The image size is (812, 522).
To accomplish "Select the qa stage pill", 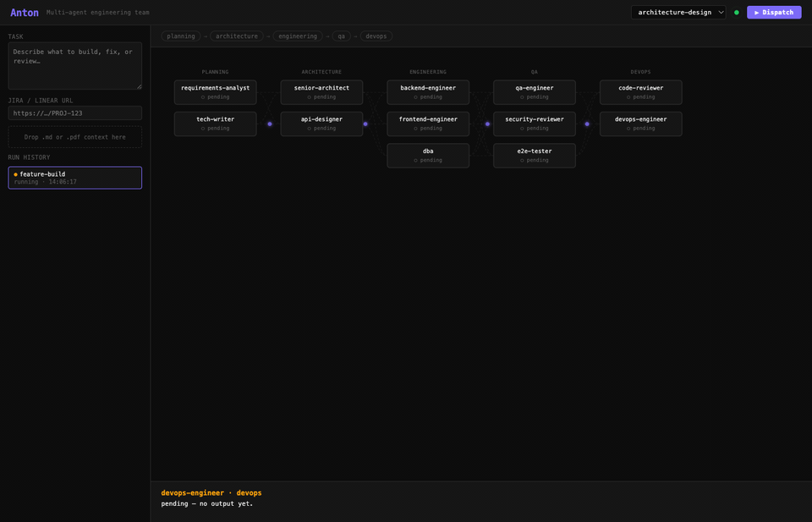I will (x=341, y=36).
